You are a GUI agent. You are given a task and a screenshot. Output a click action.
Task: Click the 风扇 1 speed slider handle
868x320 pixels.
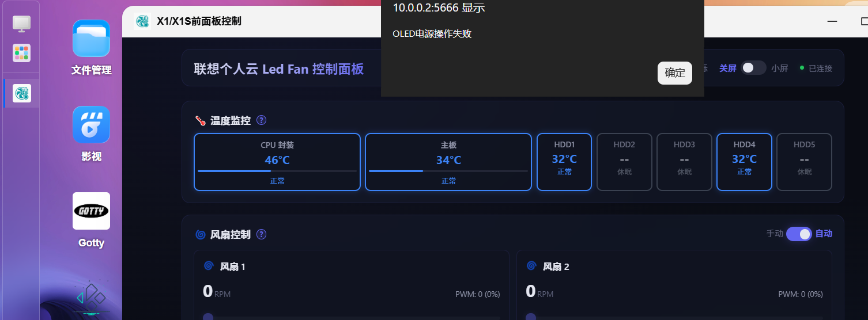pos(208,317)
